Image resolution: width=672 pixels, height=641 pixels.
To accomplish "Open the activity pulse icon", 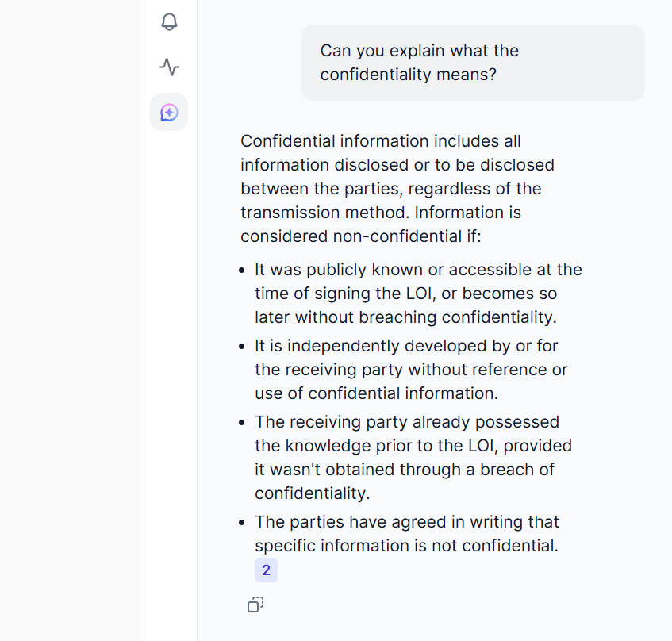I will [169, 67].
